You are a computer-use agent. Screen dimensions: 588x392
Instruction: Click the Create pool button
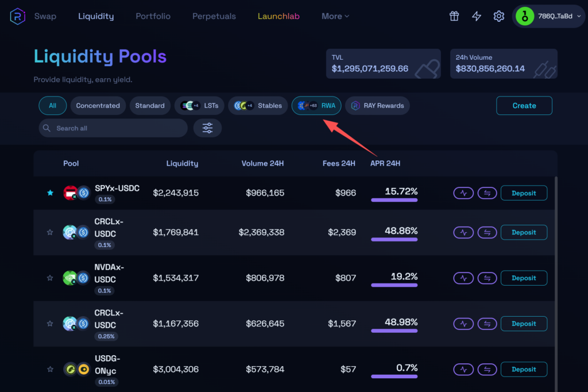(524, 106)
